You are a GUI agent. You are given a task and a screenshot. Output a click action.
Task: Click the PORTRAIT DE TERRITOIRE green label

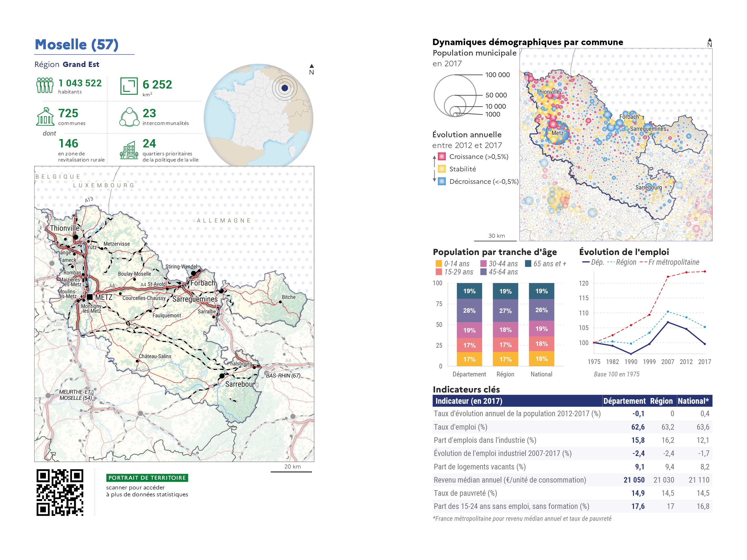(x=147, y=478)
